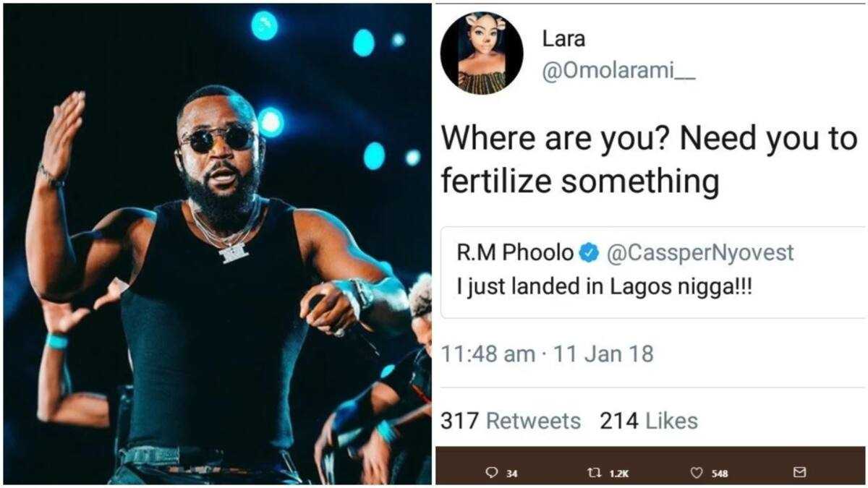Click the 548 likes count

(x=719, y=474)
